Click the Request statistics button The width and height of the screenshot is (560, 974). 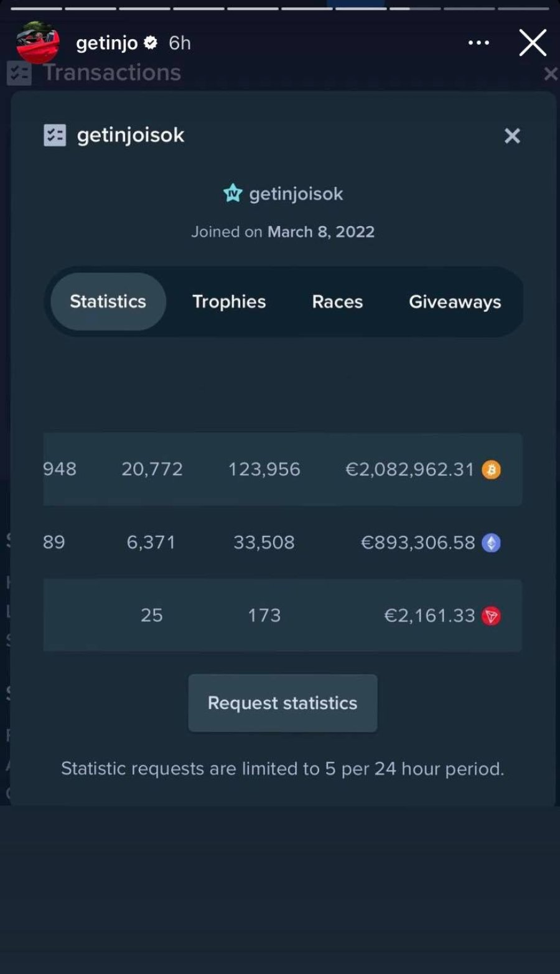pyautogui.click(x=282, y=703)
